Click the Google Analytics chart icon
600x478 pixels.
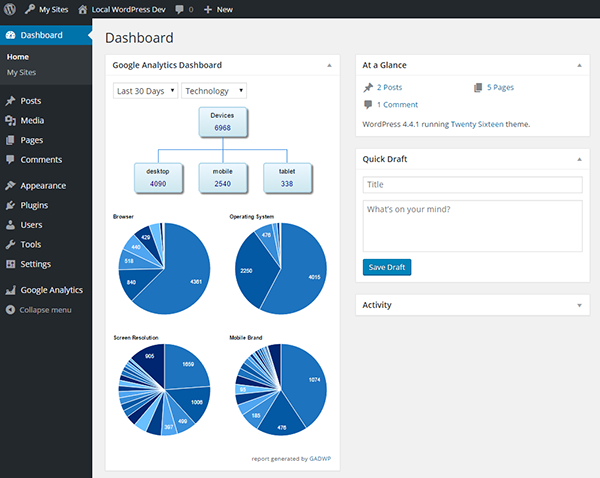point(10,290)
